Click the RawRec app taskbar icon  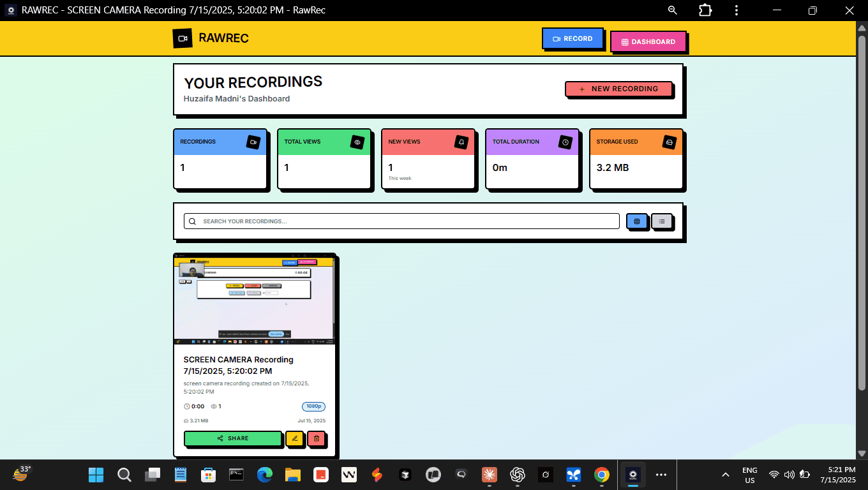pyautogui.click(x=632, y=475)
